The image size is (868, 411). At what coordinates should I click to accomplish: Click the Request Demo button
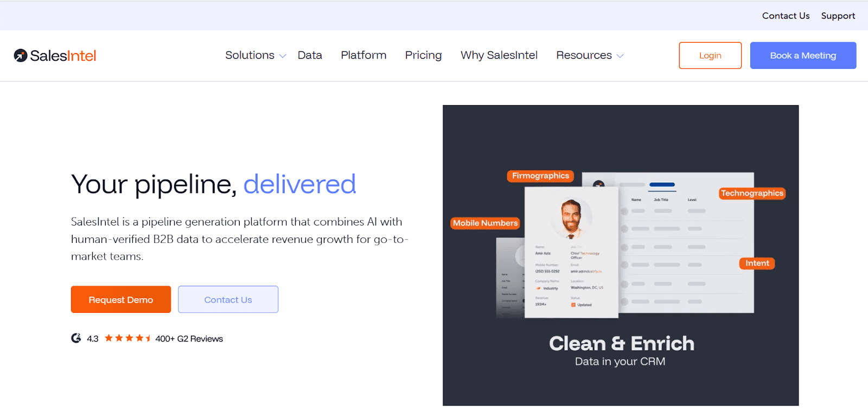pyautogui.click(x=121, y=299)
